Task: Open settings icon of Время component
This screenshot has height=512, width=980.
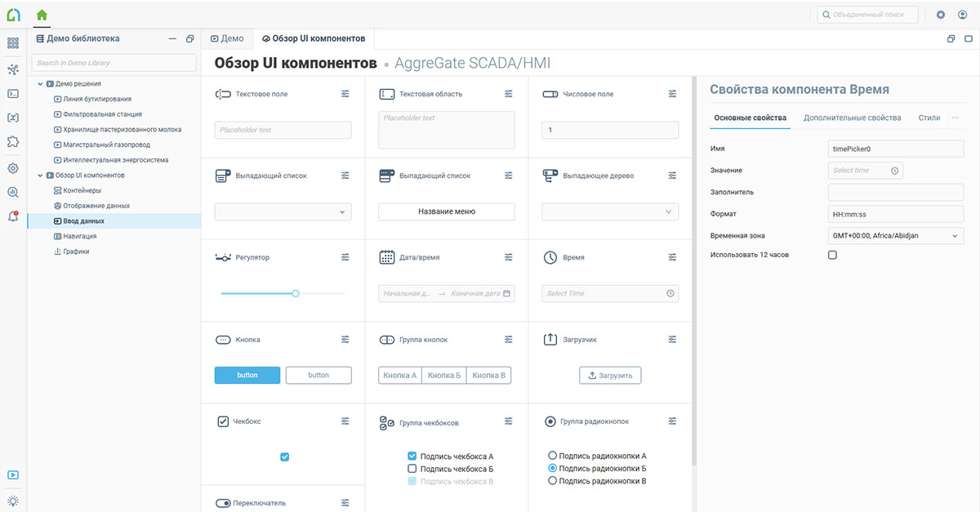Action: [x=672, y=257]
